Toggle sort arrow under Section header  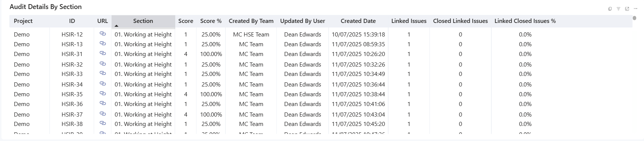[x=116, y=26]
